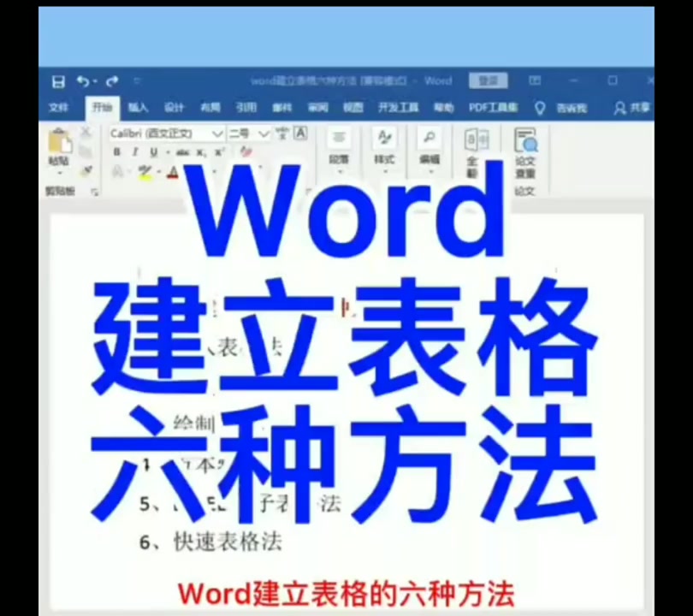Open the 编辑 Editing group button

pos(429,150)
